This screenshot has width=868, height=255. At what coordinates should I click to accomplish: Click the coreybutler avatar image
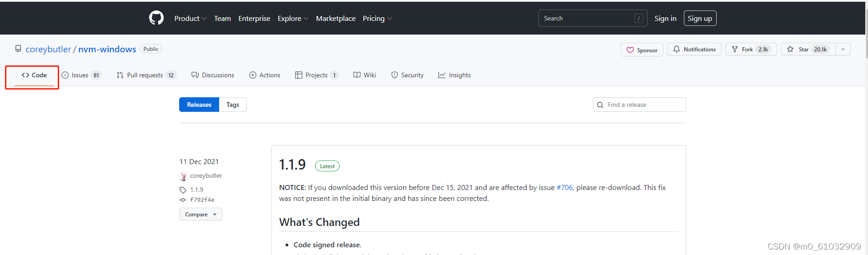coord(184,176)
